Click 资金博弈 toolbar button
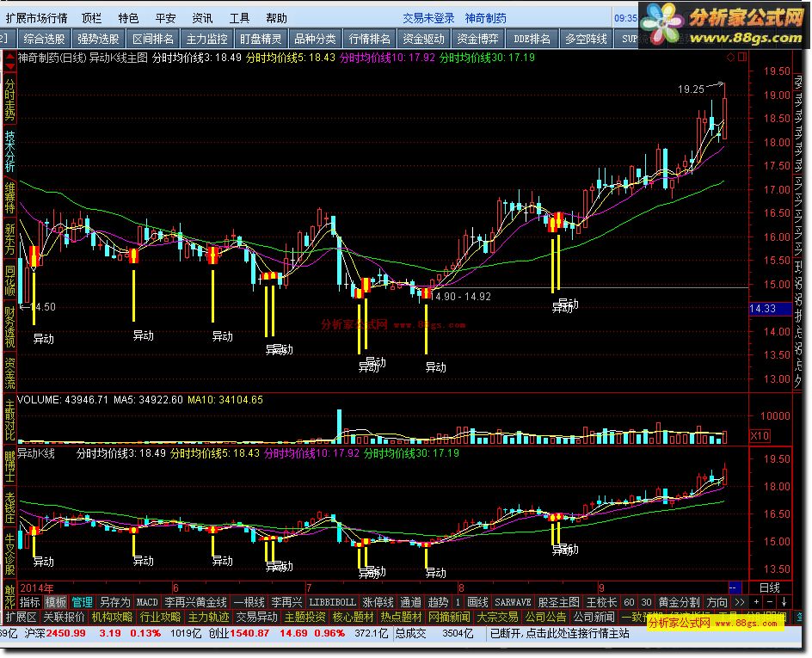This screenshot has width=812, height=658. click(478, 39)
